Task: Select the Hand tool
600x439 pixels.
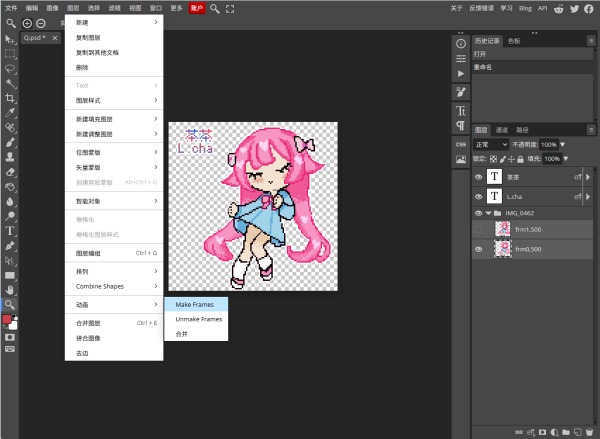Action: [x=10, y=290]
